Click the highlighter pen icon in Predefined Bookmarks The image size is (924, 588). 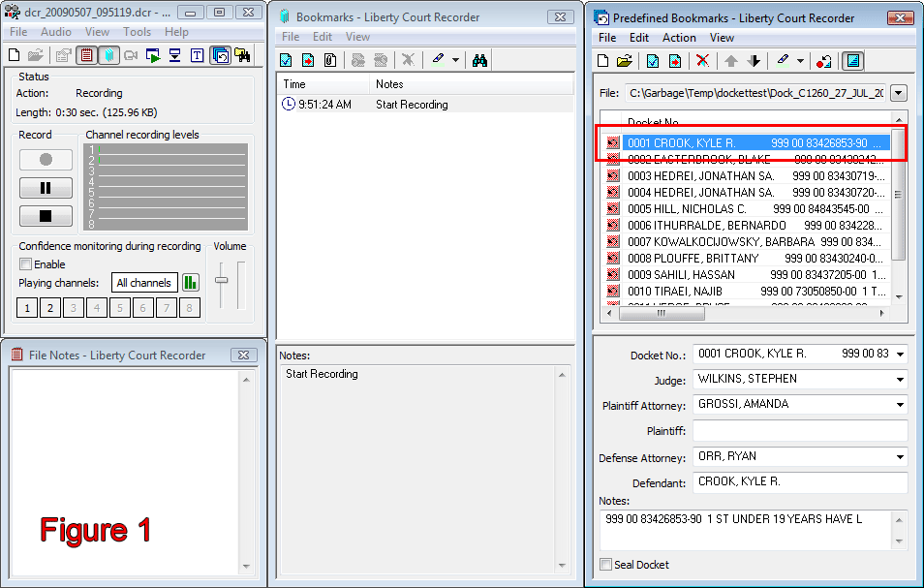[x=783, y=60]
